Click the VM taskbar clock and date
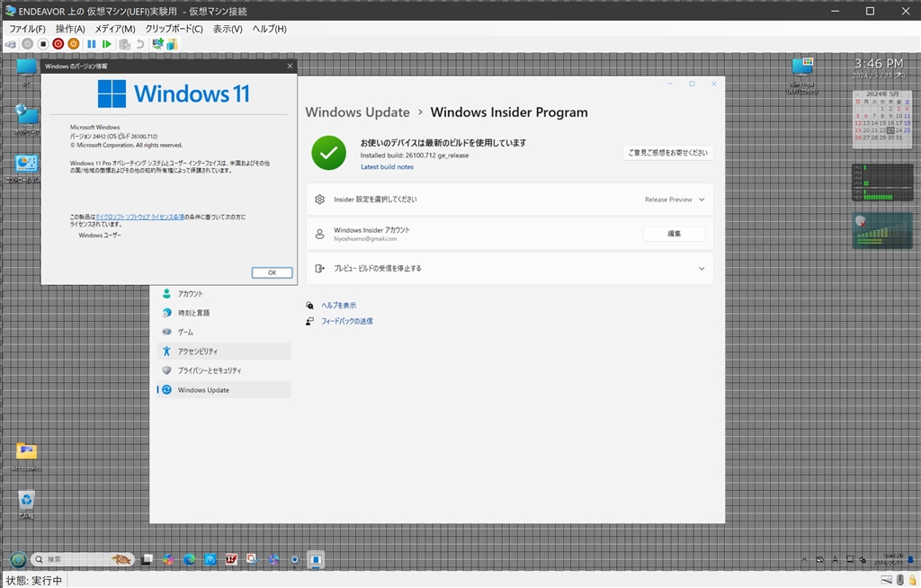921x588 pixels. (888, 559)
